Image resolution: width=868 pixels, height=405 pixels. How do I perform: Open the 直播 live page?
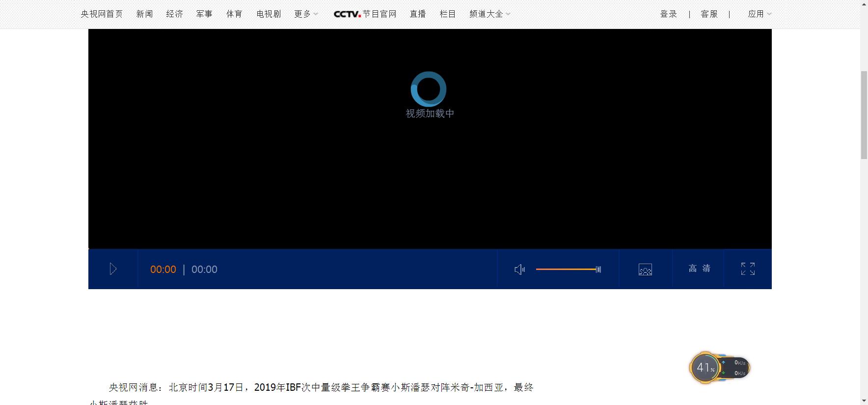click(x=418, y=14)
